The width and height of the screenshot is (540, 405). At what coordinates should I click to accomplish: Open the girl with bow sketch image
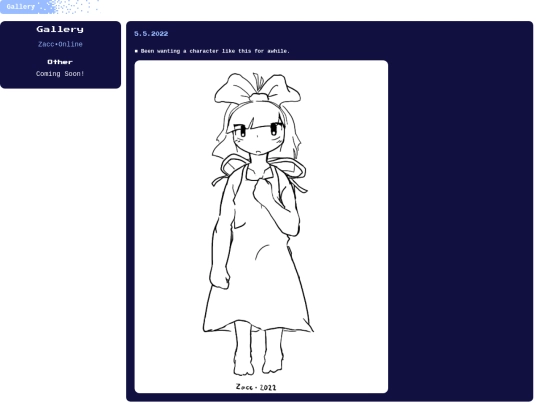click(x=261, y=226)
